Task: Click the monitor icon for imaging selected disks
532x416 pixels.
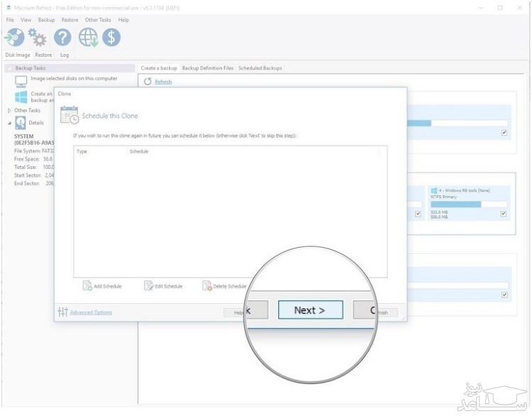Action: pyautogui.click(x=21, y=80)
